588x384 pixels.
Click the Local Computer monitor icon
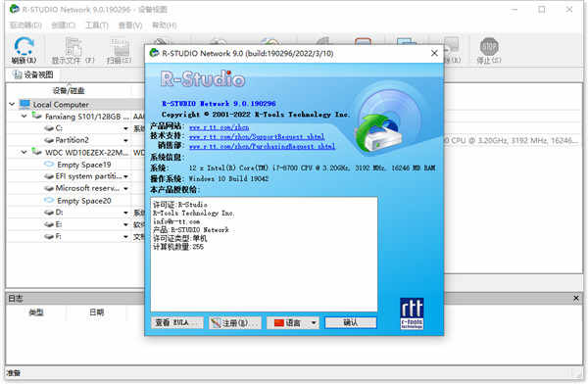tap(25, 104)
